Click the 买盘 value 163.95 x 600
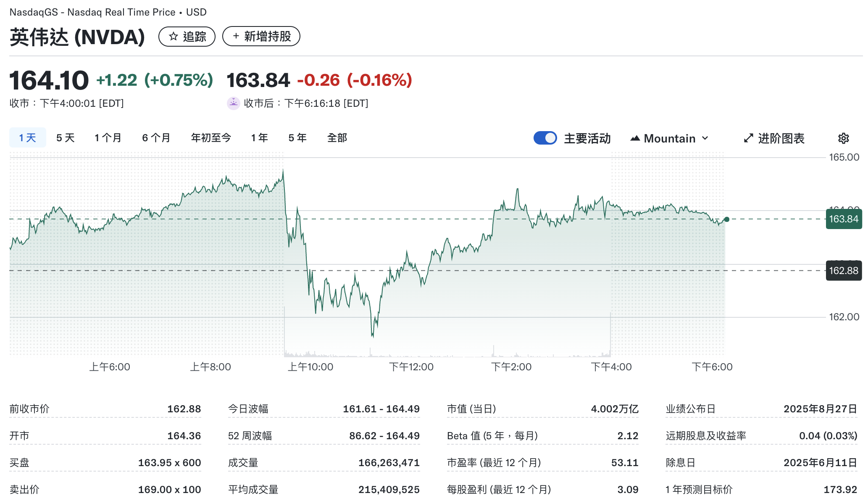This screenshot has height=501, width=868. click(169, 463)
